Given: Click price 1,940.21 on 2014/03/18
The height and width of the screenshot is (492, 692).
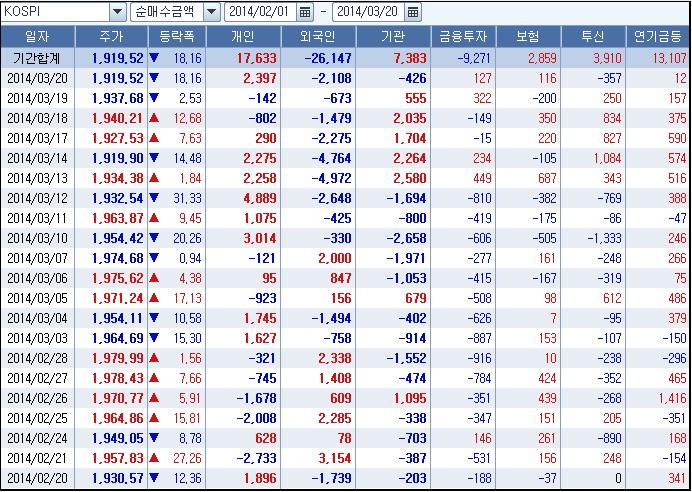Looking at the screenshot, I should (118, 118).
